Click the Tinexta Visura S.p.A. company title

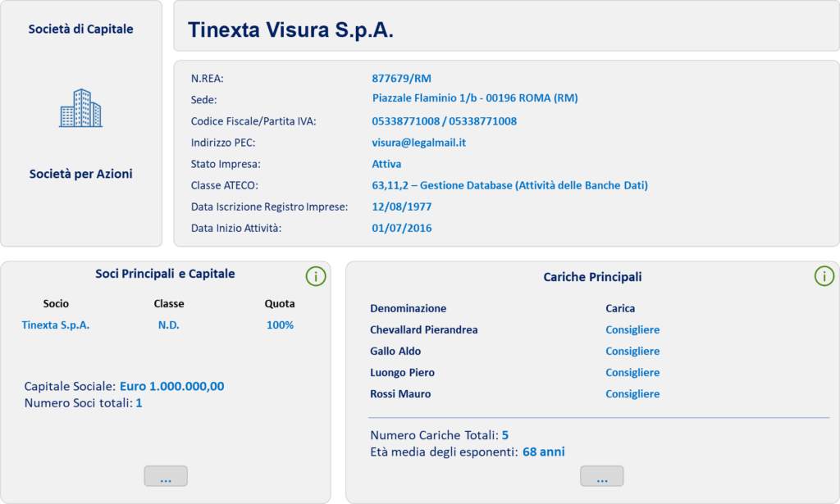pyautogui.click(x=290, y=30)
